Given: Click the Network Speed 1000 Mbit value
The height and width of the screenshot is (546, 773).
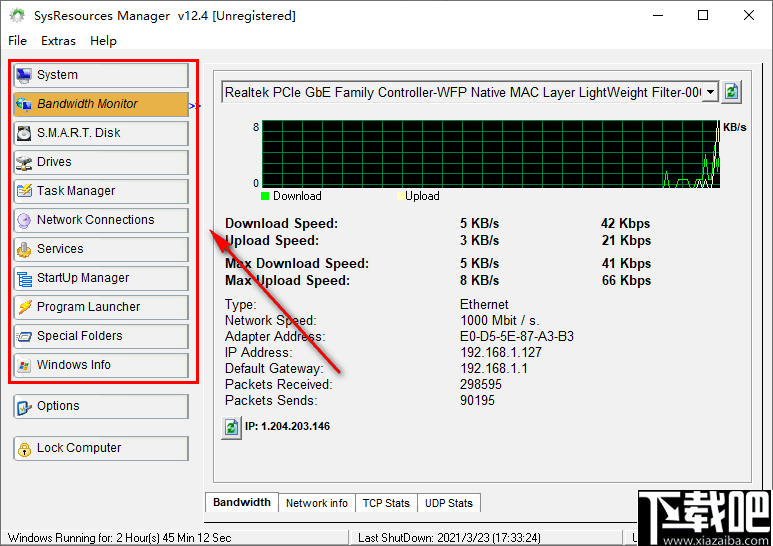Looking at the screenshot, I should 499,321.
